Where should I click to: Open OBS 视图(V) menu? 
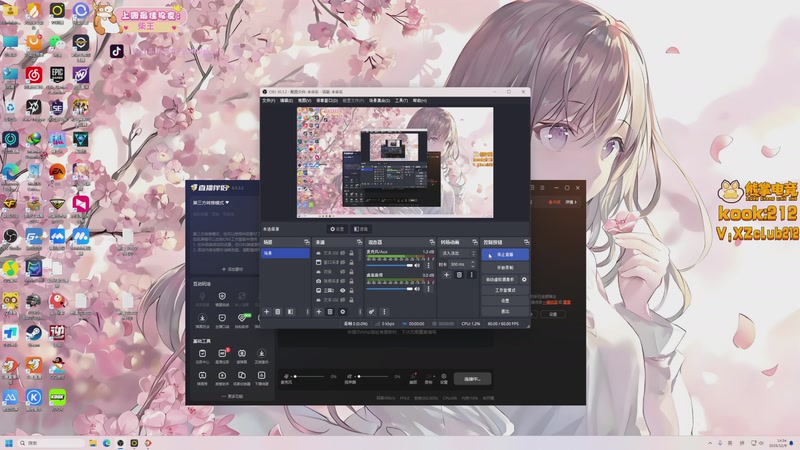(304, 101)
